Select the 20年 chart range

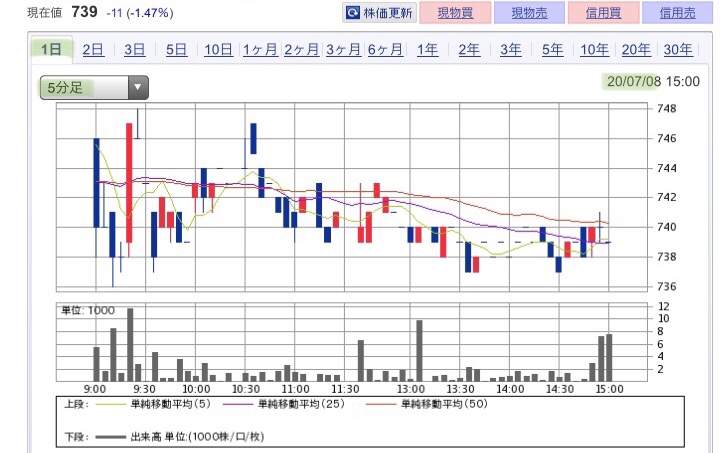click(636, 49)
